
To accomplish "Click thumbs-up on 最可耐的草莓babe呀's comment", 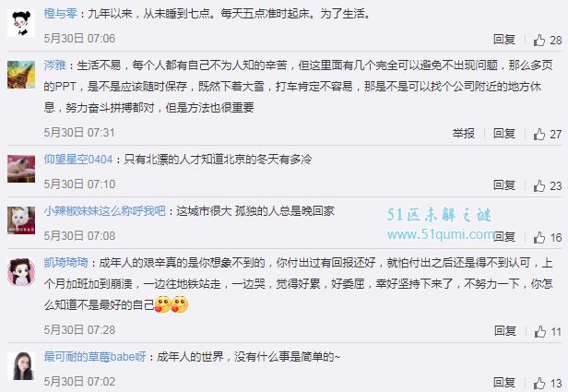I will coord(539,384).
